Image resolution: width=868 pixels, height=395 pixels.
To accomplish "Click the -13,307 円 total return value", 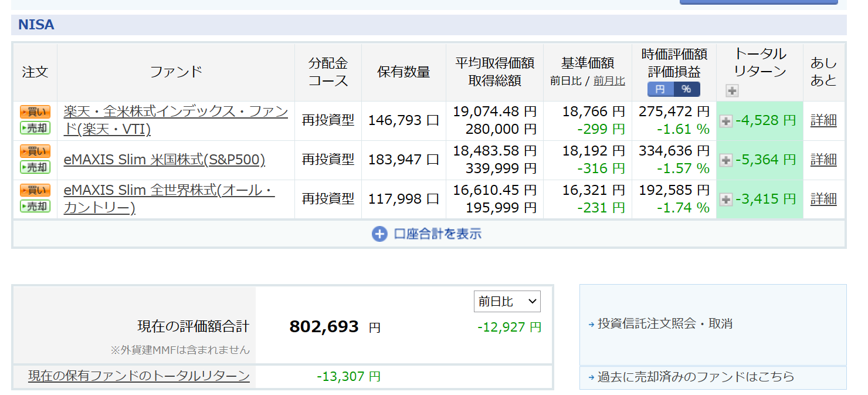I will [x=349, y=376].
